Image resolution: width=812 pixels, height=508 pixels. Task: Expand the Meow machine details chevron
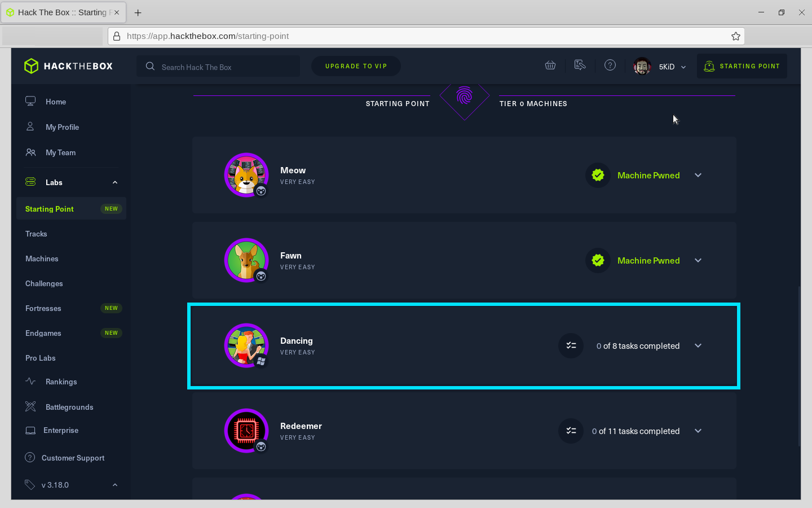pos(698,175)
